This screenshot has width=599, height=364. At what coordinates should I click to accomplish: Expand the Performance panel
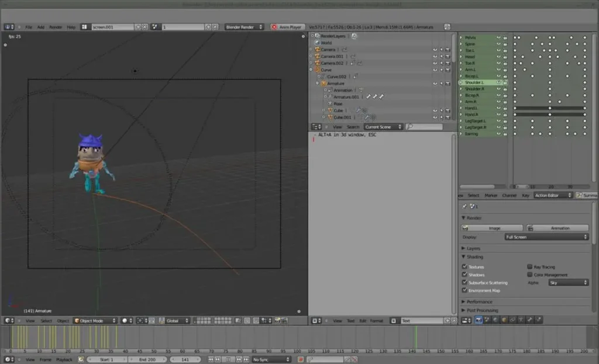click(479, 302)
